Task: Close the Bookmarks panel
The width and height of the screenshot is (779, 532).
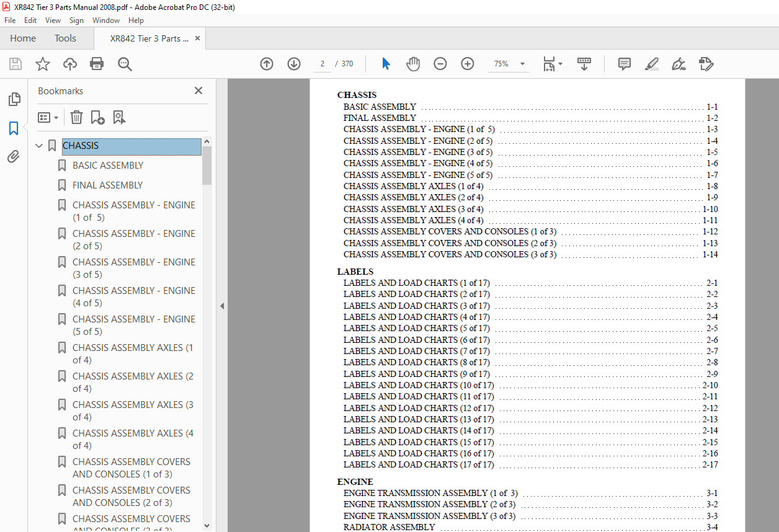Action: [x=198, y=91]
